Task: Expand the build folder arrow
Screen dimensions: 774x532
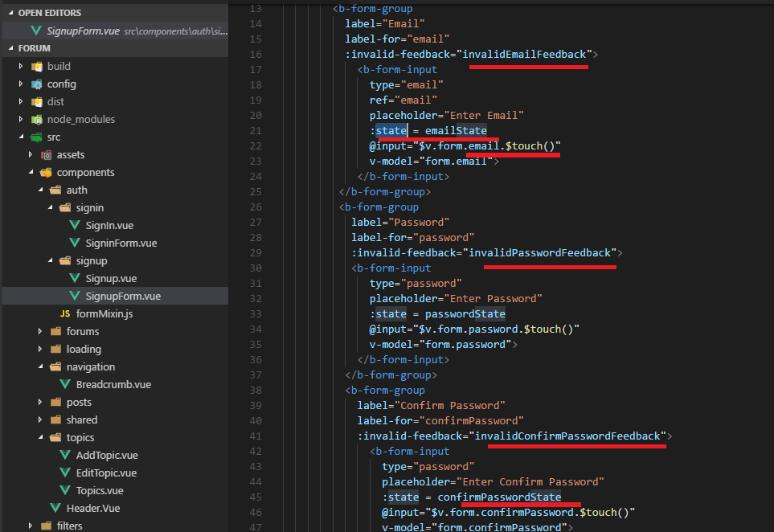Action: 21,66
